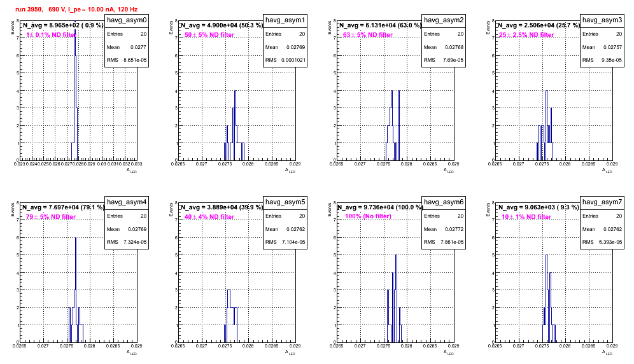Click the blue histogram peak in havg_asym0 plot

click(75, 89)
